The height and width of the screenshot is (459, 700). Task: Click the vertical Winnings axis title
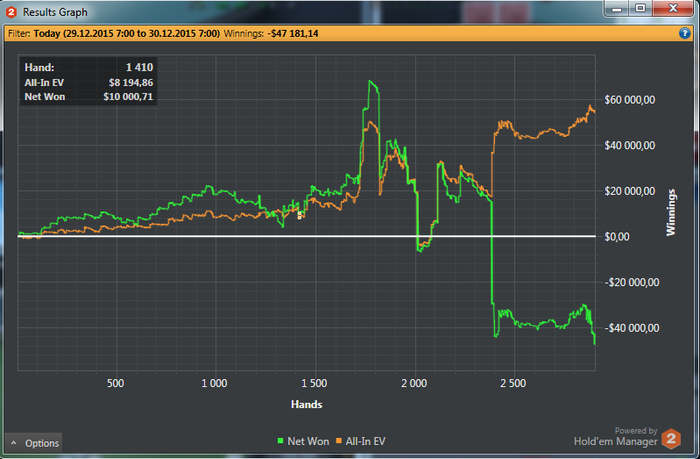[x=671, y=213]
